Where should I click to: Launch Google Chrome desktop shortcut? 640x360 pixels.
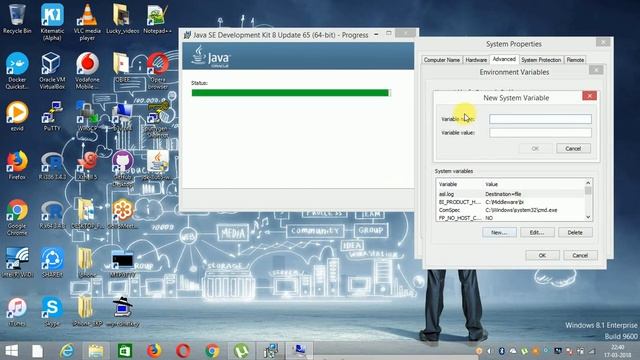tap(17, 217)
